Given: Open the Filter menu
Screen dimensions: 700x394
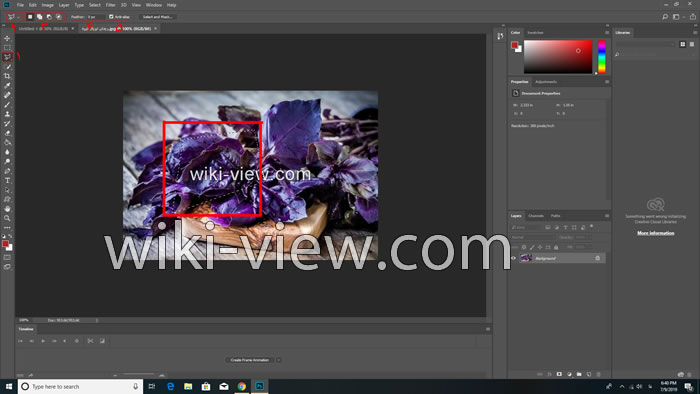Looking at the screenshot, I should click(x=110, y=5).
